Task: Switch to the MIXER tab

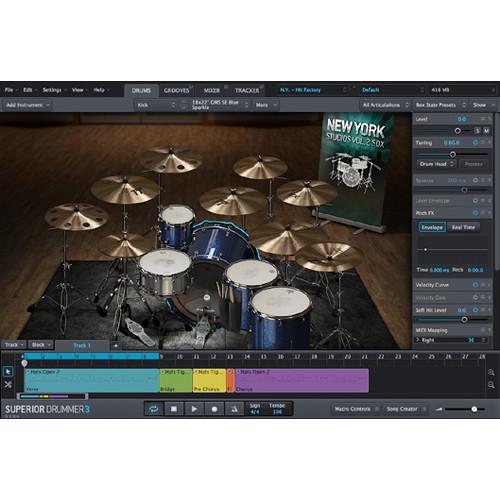Action: coord(212,90)
